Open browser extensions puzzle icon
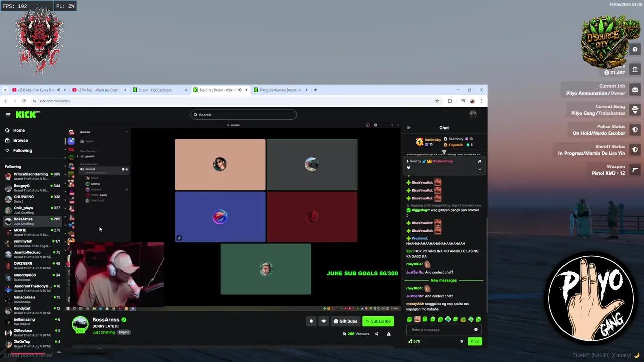Screen dimensions: 644x362 (450, 101)
